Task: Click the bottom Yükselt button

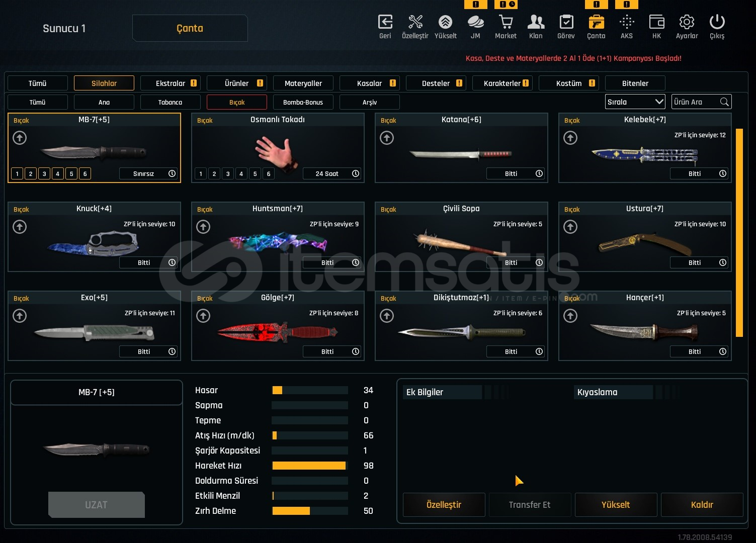Action: click(616, 505)
